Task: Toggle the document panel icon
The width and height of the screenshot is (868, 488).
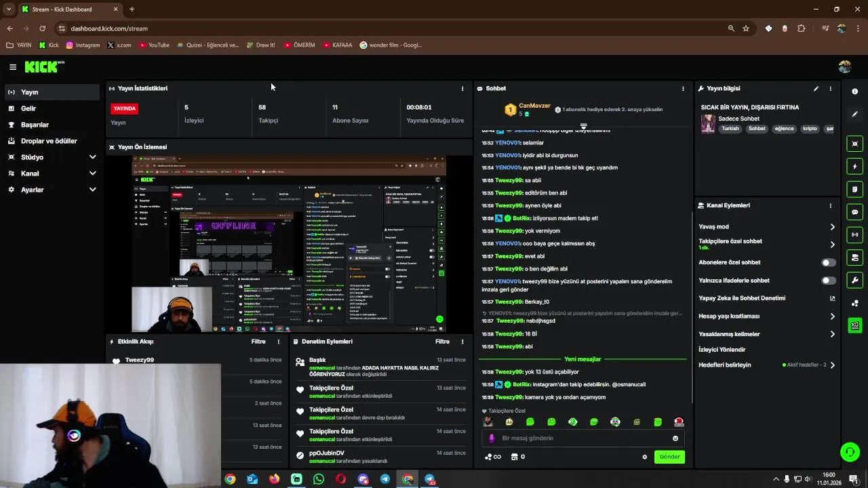Action: tap(854, 189)
